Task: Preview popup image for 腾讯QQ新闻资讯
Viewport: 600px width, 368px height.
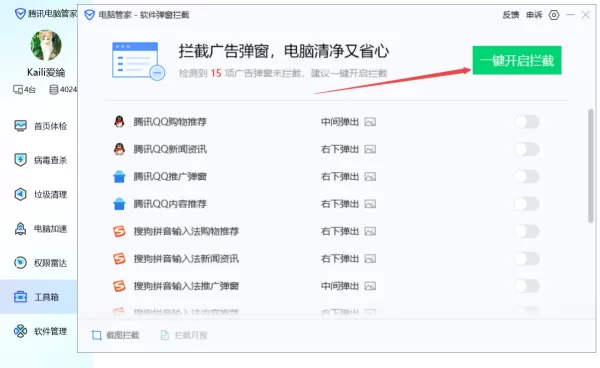Action: click(x=370, y=149)
